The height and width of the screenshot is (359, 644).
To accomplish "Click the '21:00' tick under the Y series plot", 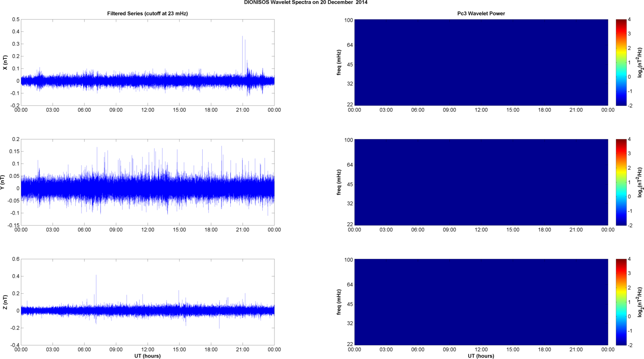I will (x=243, y=230).
